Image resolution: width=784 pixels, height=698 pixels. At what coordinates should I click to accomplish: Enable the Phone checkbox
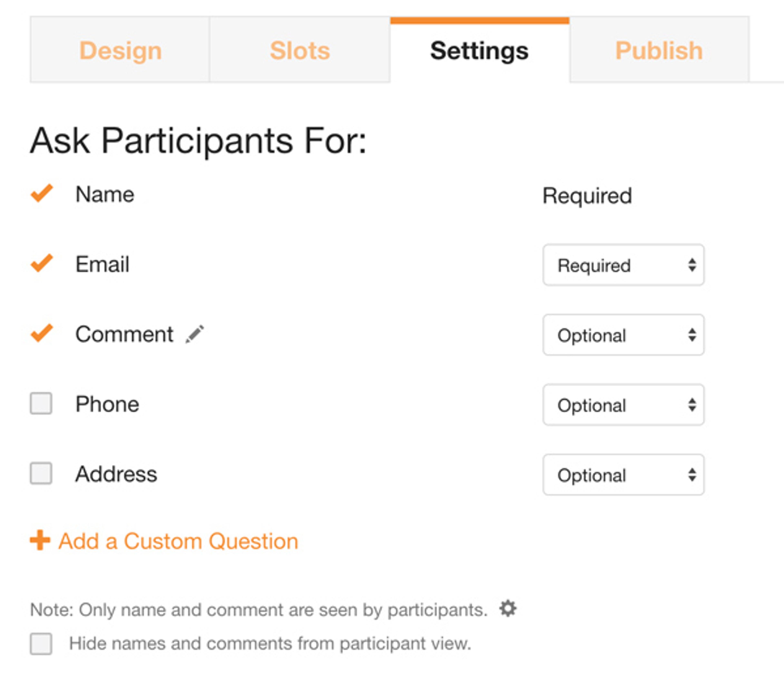tap(41, 403)
